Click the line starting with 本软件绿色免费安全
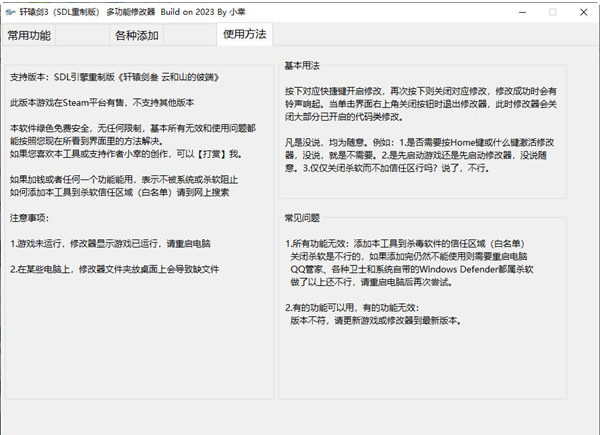 click(x=133, y=128)
